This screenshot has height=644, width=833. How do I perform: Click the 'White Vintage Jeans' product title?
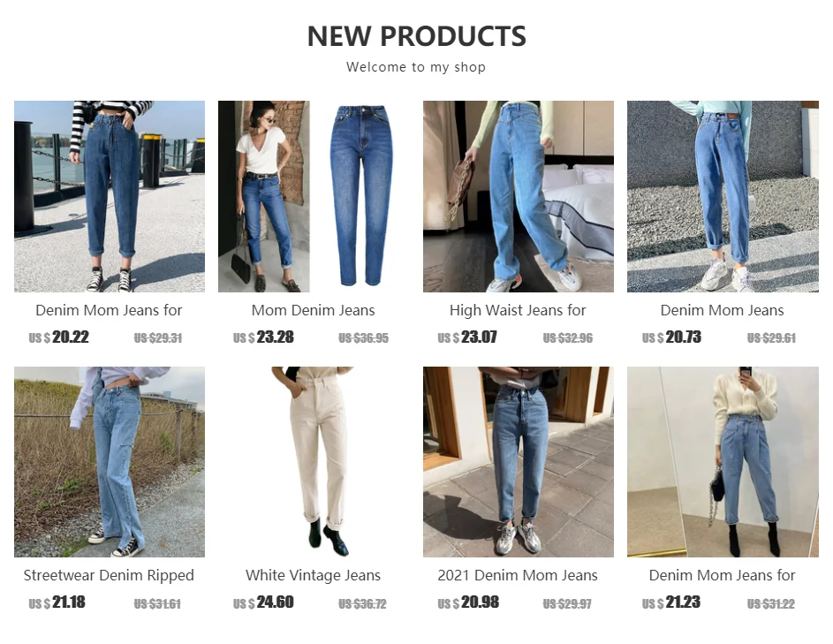(x=314, y=575)
